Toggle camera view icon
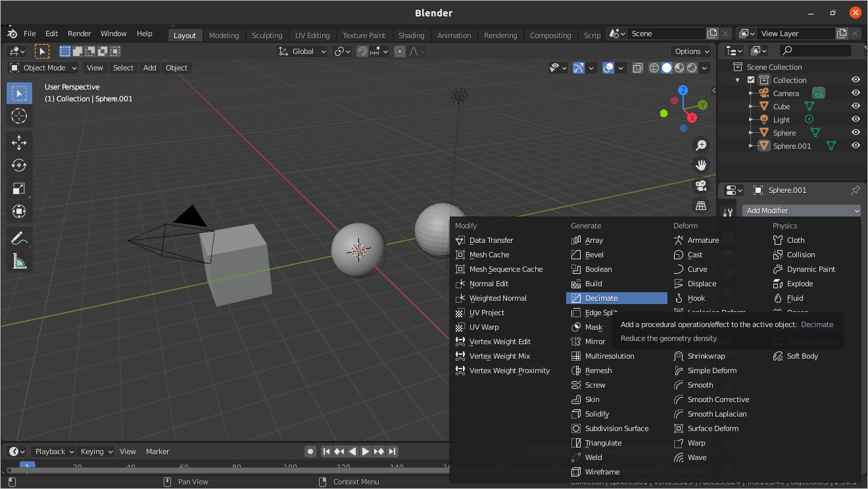The width and height of the screenshot is (868, 489). pyautogui.click(x=701, y=186)
